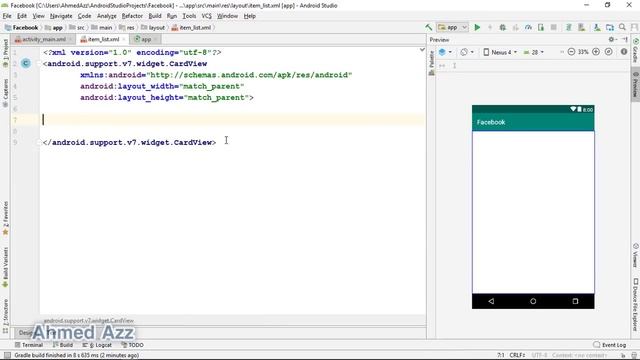This screenshot has width=640, height=360.
Task: Tap the Home circle in phone preview
Action: pos(533,301)
